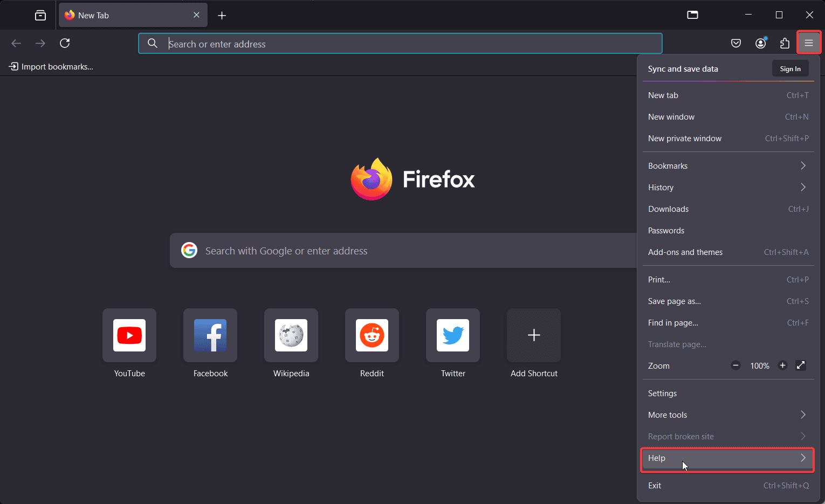Choose Exit from the menu
The height and width of the screenshot is (504, 825).
(x=728, y=486)
